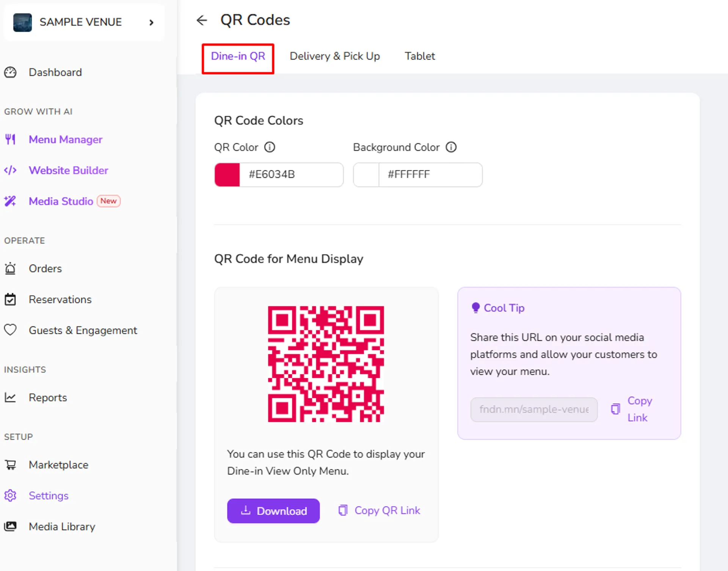Image resolution: width=728 pixels, height=571 pixels.
Task: Go to Website Builder
Action: click(x=69, y=170)
